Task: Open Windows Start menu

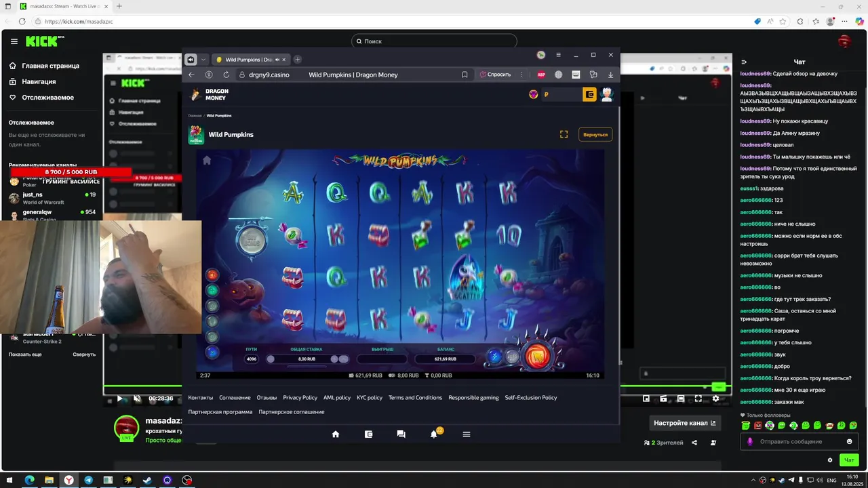Action: [x=9, y=480]
